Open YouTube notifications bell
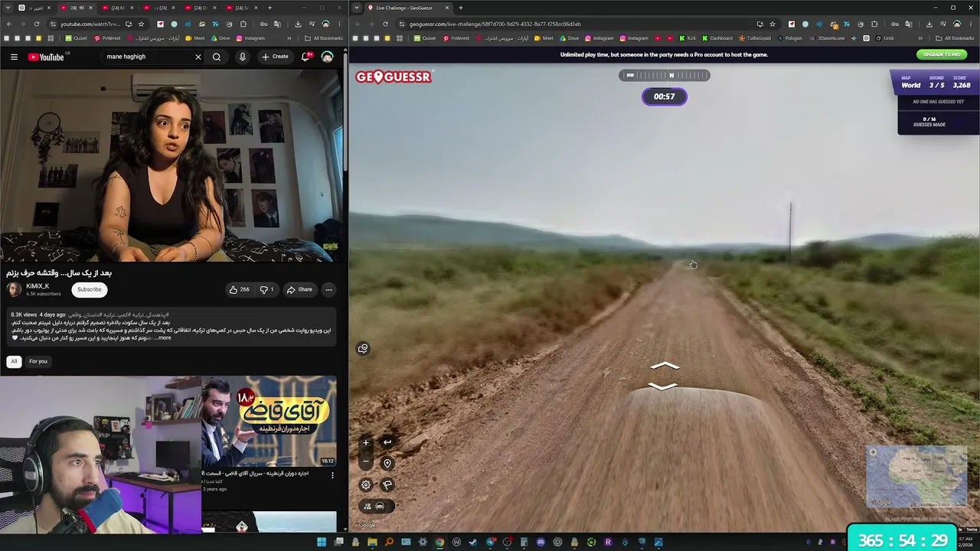 [x=305, y=57]
